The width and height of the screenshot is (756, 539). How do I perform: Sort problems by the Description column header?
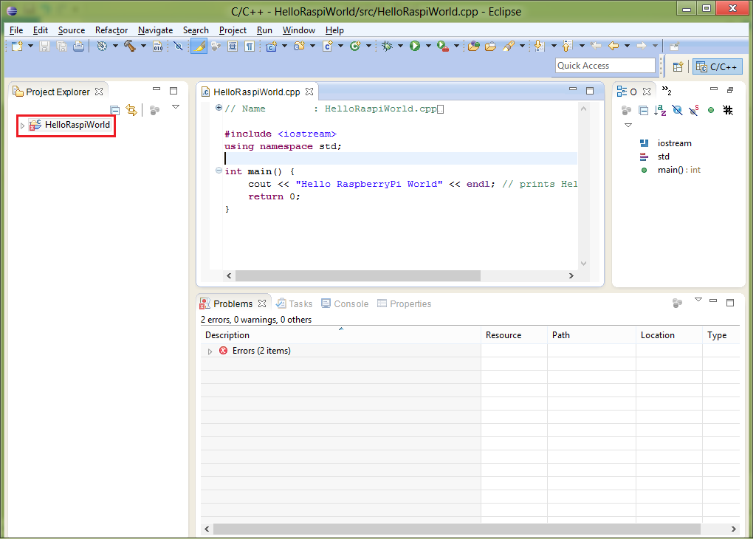point(340,335)
